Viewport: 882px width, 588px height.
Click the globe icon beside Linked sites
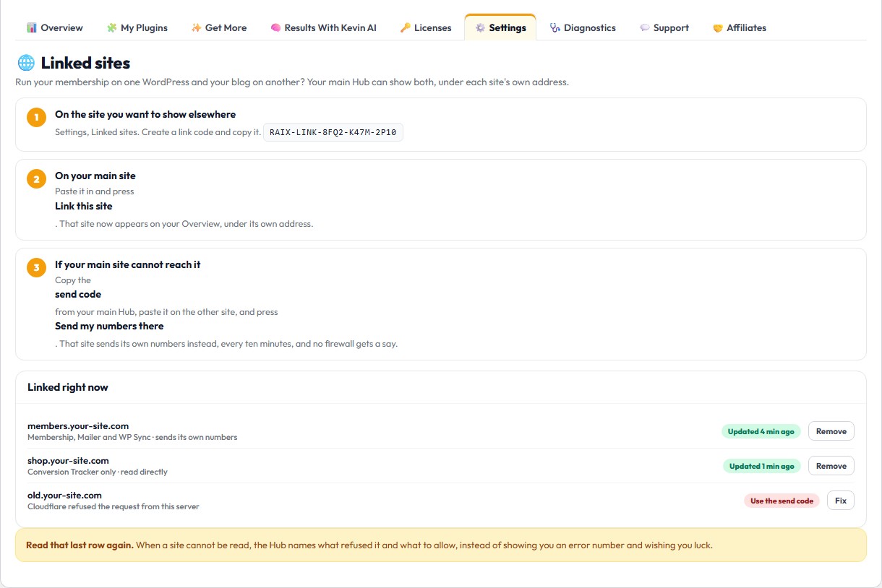(x=25, y=63)
